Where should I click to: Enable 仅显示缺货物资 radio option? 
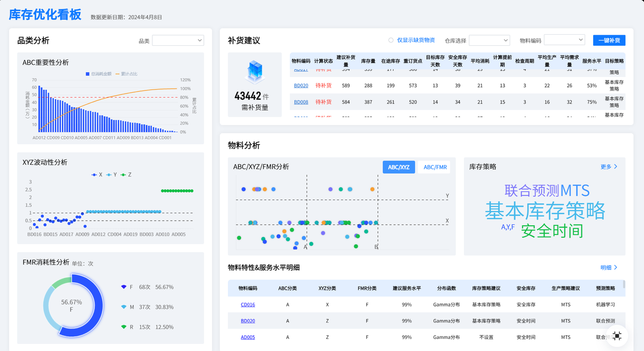pos(391,40)
